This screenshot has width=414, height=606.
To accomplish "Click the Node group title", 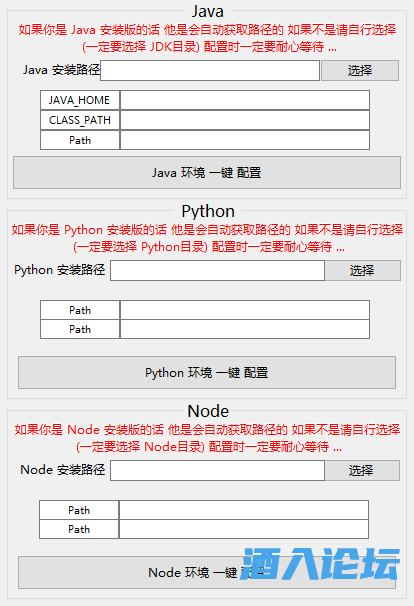I will 208,411.
